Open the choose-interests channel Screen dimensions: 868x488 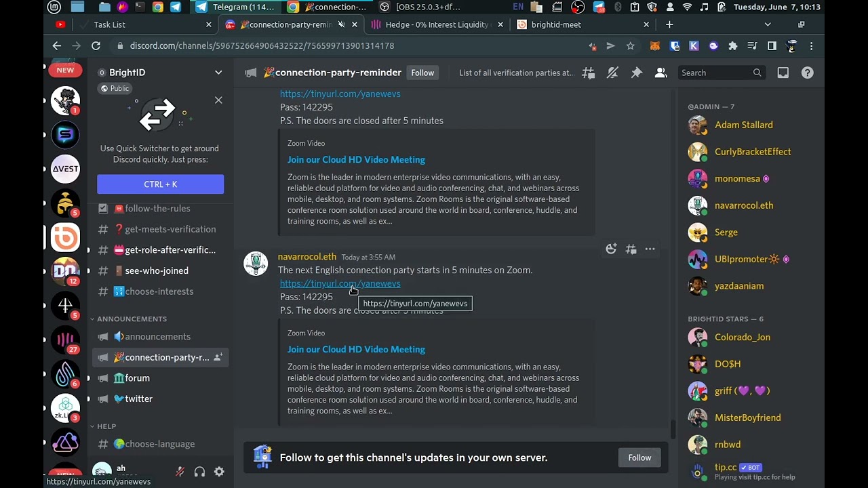pos(161,291)
